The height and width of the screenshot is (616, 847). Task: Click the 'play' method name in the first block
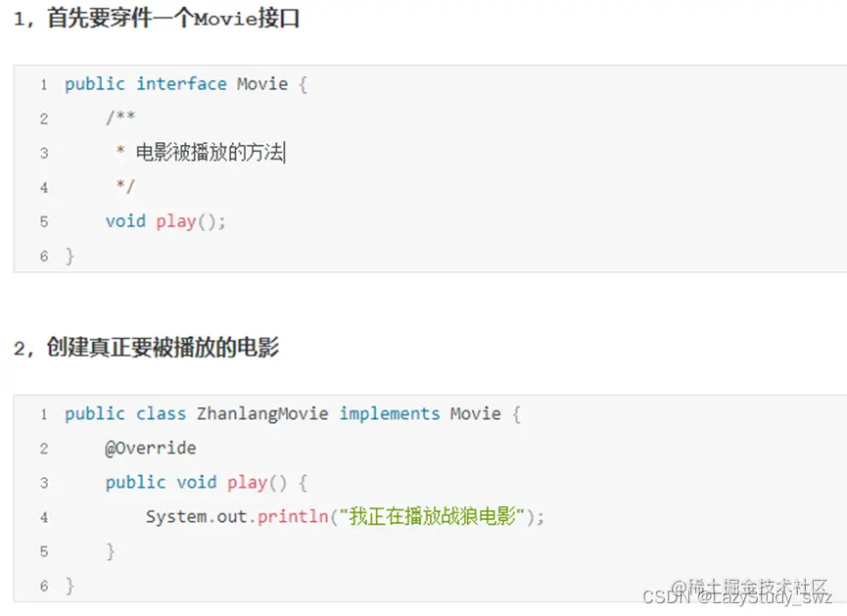[x=176, y=222]
